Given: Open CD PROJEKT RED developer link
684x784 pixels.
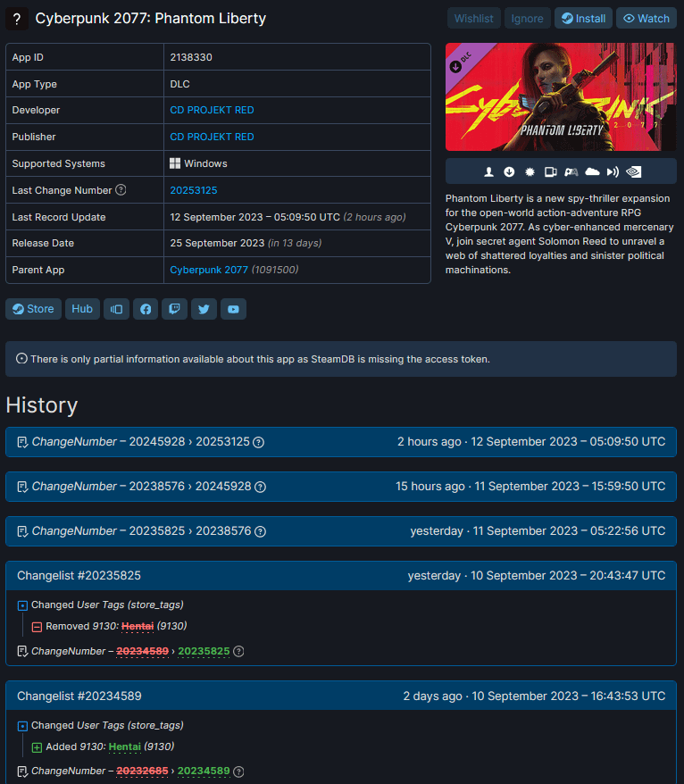Looking at the screenshot, I should (212, 110).
